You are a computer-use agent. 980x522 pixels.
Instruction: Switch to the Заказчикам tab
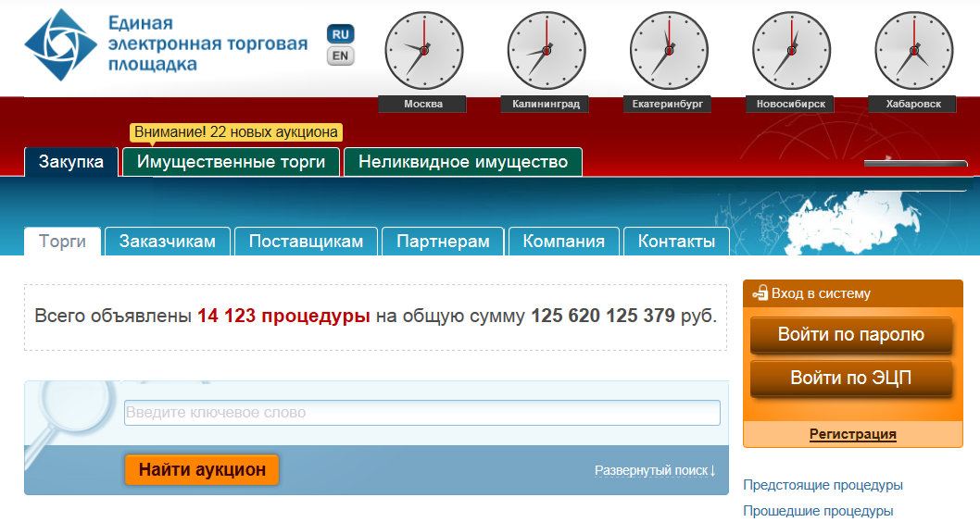coord(168,241)
